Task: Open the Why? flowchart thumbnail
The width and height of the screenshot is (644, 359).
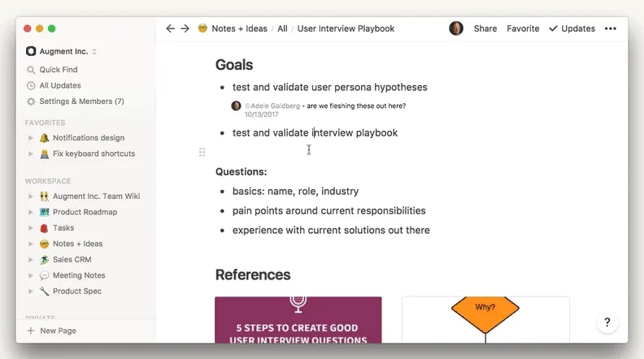Action: pos(485,320)
